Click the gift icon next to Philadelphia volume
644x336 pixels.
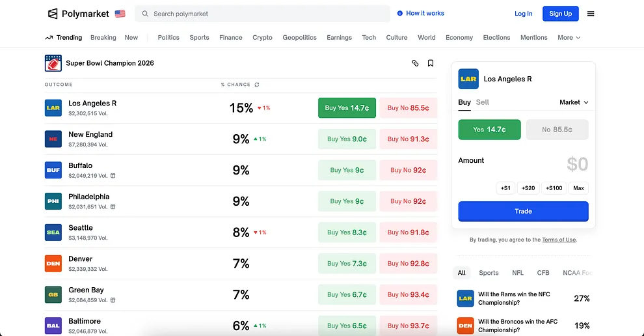(113, 207)
